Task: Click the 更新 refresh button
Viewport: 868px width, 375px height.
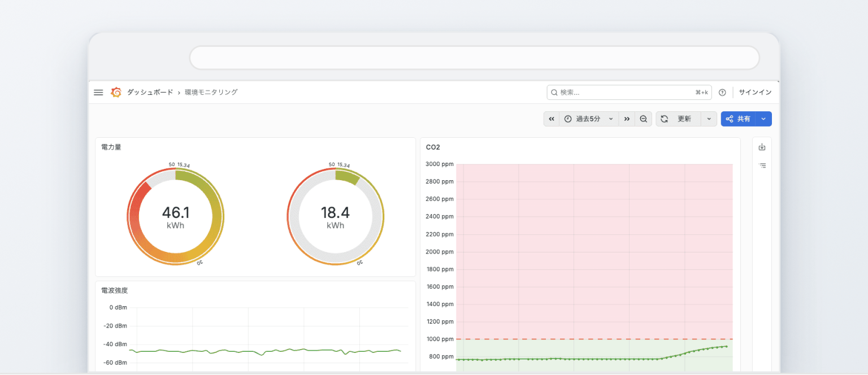Action: point(678,119)
